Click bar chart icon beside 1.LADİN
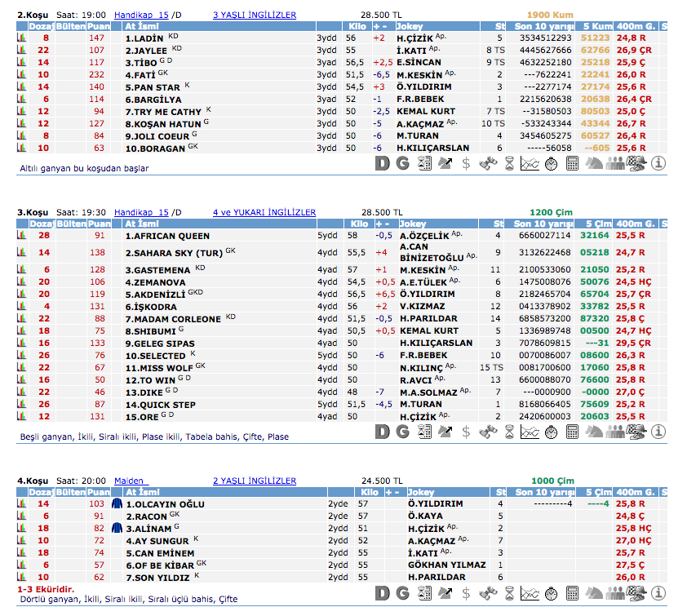Screen dimensions: 687x616 (x=22, y=38)
